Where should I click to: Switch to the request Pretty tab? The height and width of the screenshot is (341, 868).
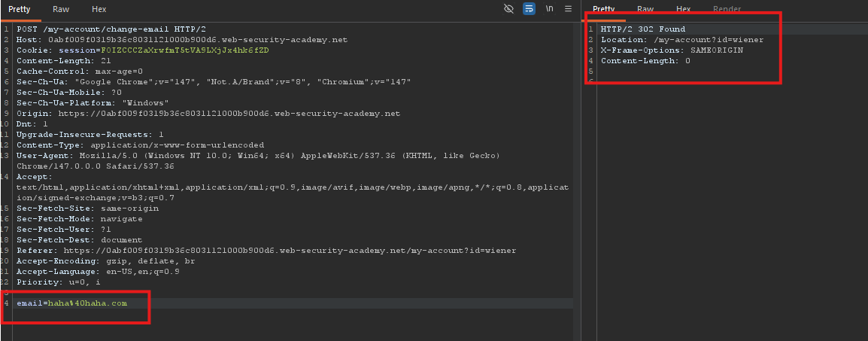[x=20, y=10]
